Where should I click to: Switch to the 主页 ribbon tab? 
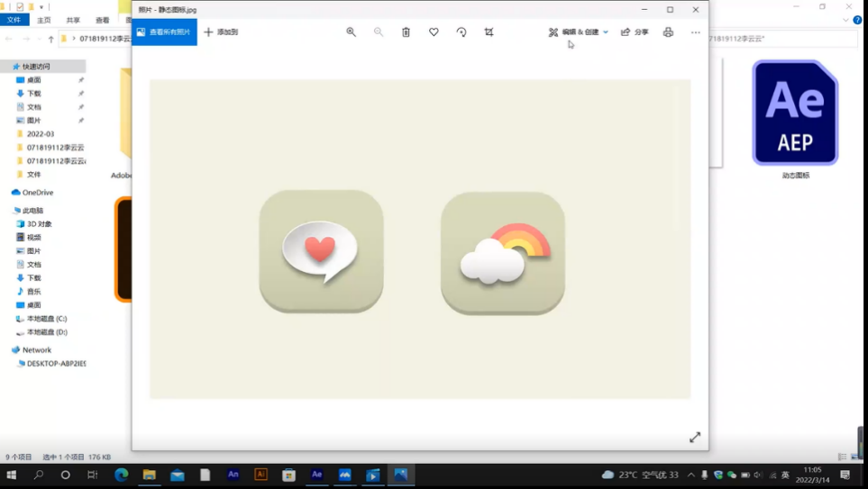click(x=43, y=20)
